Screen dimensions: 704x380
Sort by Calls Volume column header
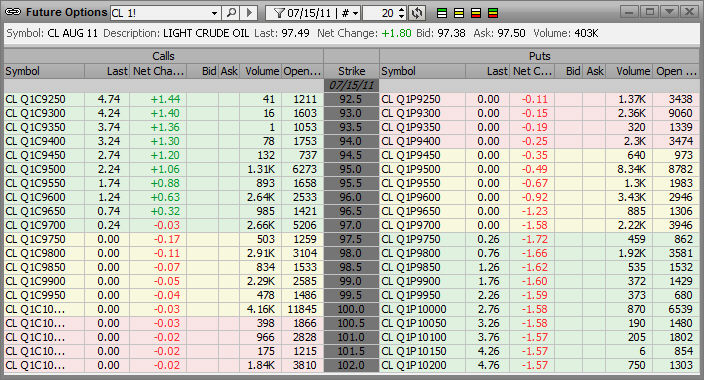pyautogui.click(x=260, y=71)
